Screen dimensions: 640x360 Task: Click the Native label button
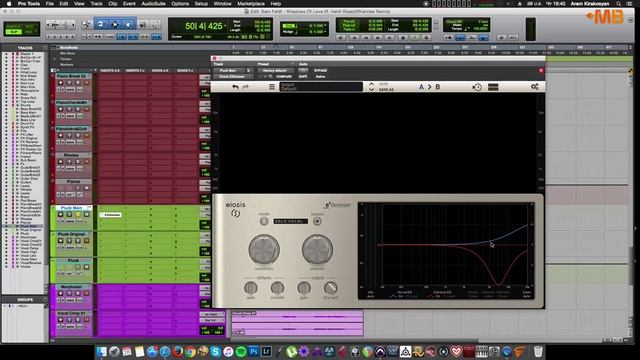click(320, 76)
